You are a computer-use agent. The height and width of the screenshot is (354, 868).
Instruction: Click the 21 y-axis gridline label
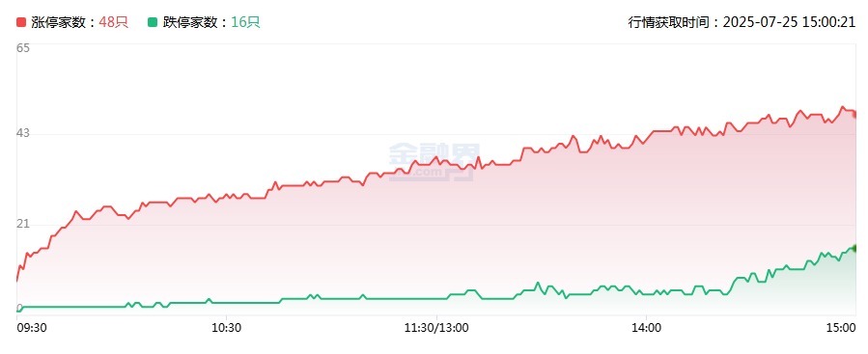click(x=23, y=224)
